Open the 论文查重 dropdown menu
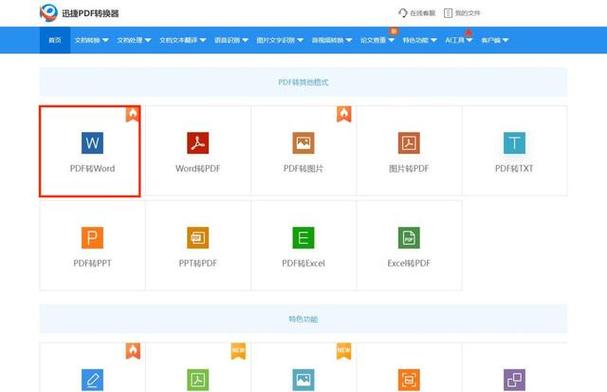The width and height of the screenshot is (607, 392). coord(377,40)
